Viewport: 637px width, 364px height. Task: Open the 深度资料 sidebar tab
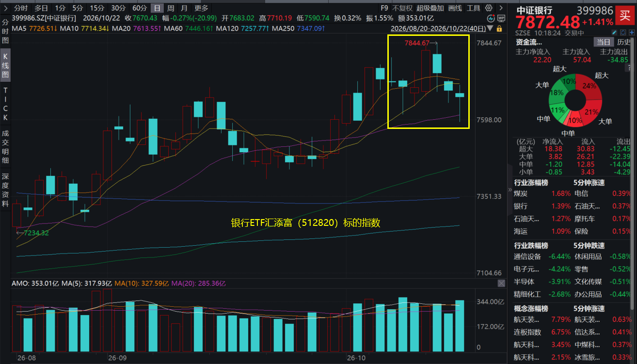click(x=5, y=190)
